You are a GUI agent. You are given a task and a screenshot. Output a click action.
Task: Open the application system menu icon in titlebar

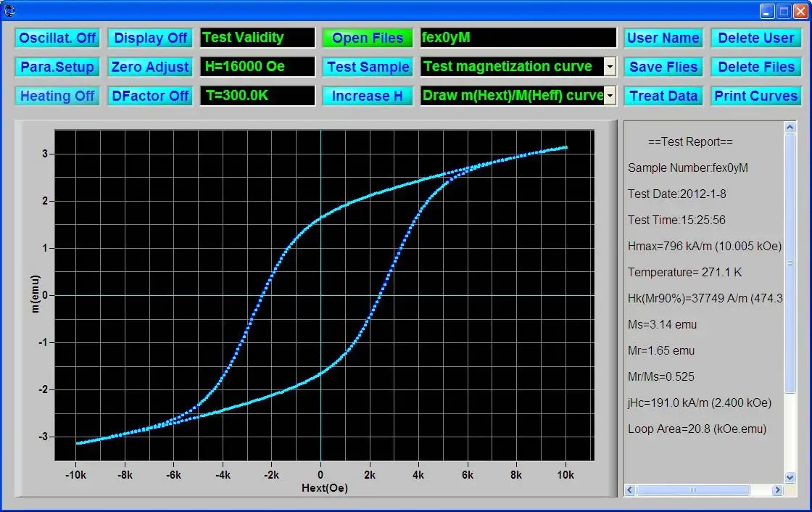(x=8, y=9)
